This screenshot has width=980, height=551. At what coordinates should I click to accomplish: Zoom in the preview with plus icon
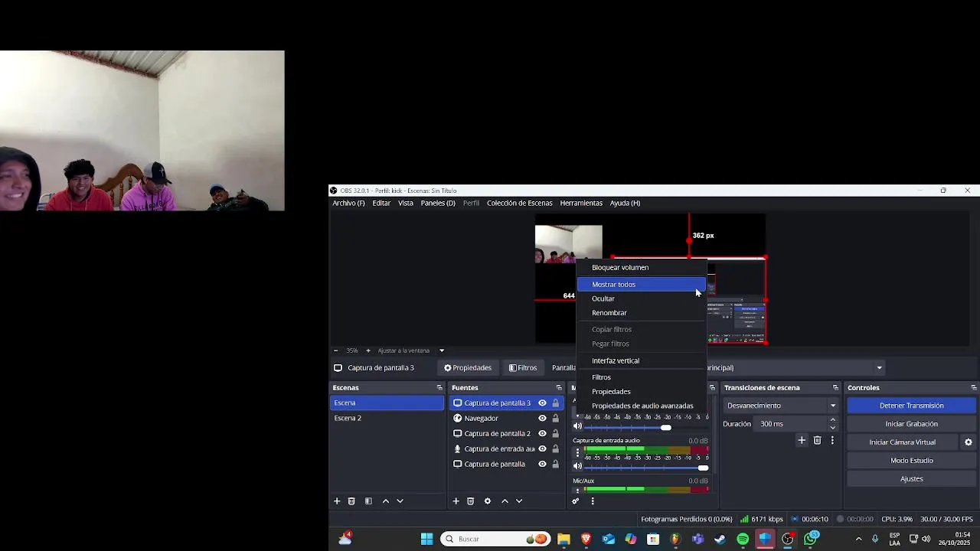[x=368, y=350]
